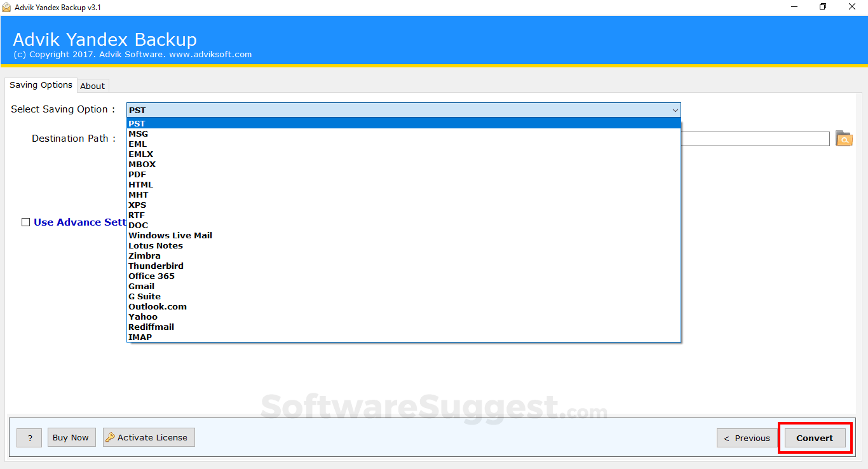
Task: Pick MBOX as the saving option
Action: pyautogui.click(x=403, y=164)
